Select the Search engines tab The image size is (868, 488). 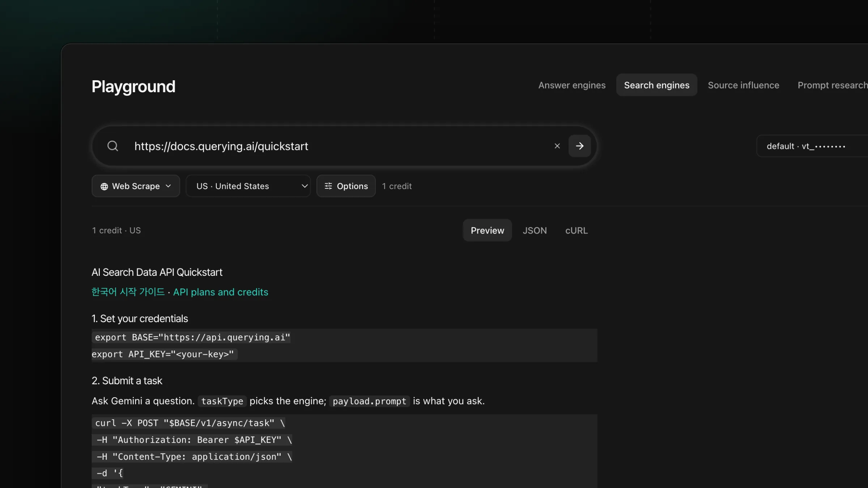656,85
